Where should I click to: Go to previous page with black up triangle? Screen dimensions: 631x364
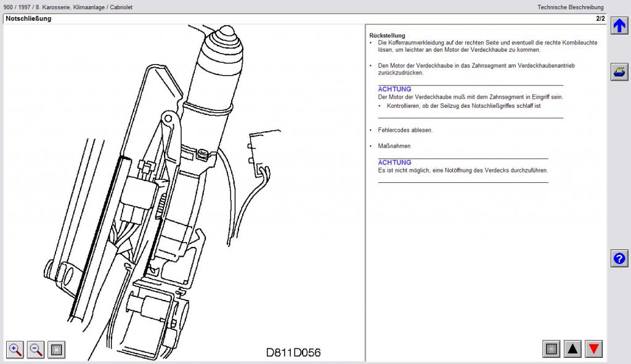(572, 349)
